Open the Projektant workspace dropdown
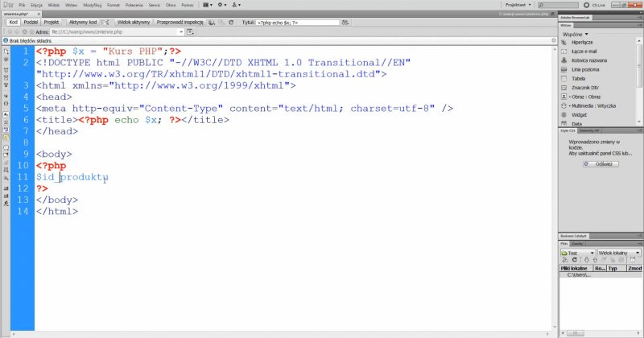 click(519, 5)
